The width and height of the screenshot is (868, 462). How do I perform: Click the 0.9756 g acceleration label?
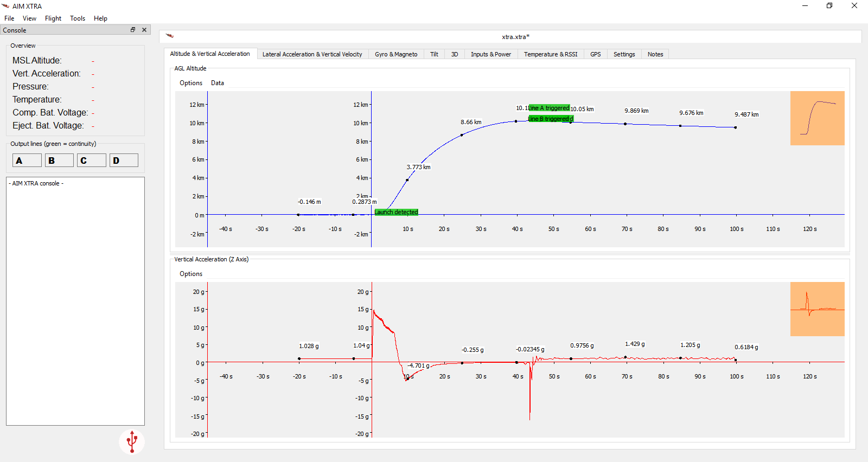click(582, 345)
